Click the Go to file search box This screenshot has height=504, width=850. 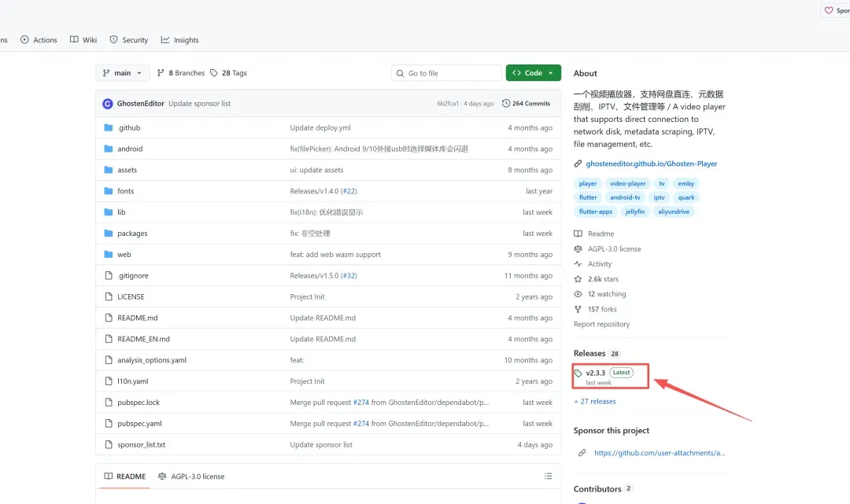pos(446,73)
